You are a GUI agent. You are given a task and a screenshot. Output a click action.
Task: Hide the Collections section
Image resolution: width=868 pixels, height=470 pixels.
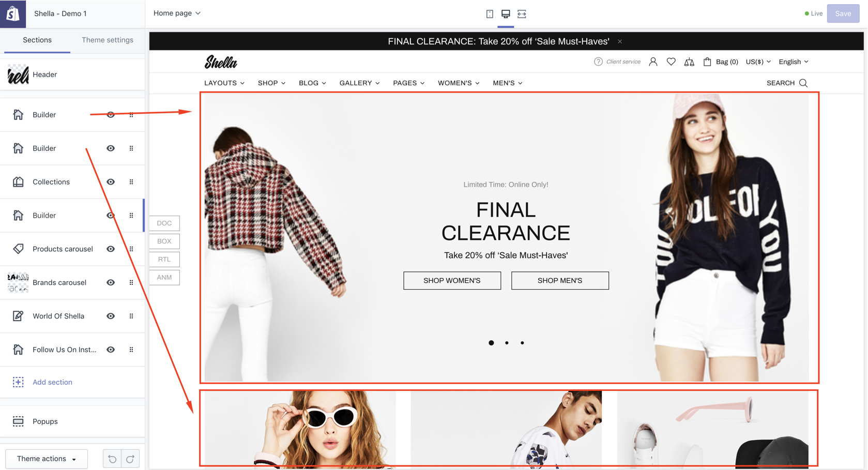pos(111,182)
